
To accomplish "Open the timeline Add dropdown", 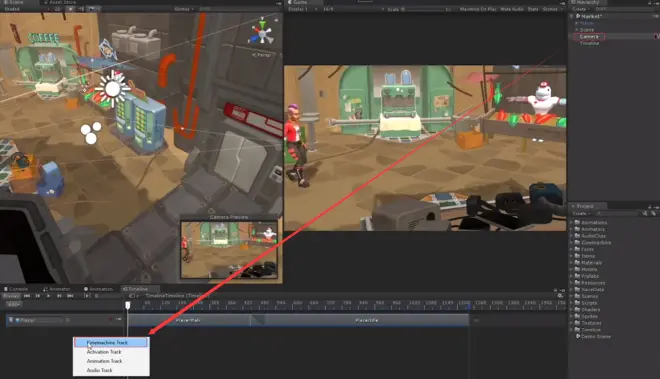I will click(14, 304).
